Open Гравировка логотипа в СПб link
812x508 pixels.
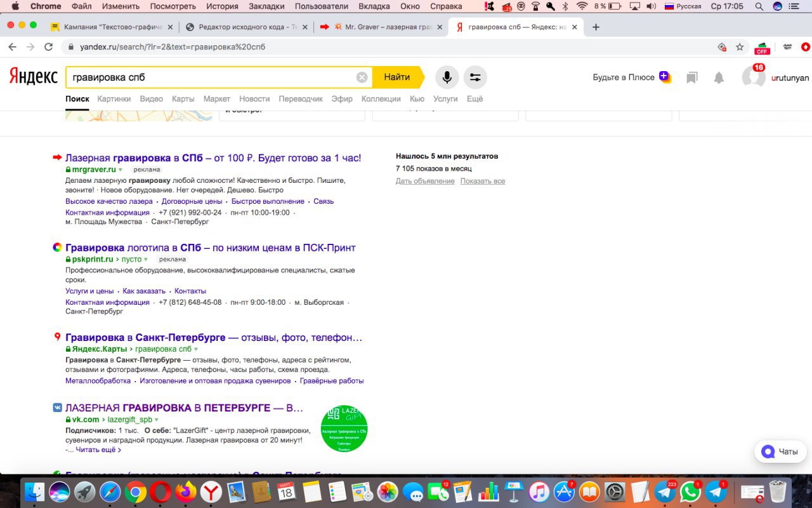[211, 248]
